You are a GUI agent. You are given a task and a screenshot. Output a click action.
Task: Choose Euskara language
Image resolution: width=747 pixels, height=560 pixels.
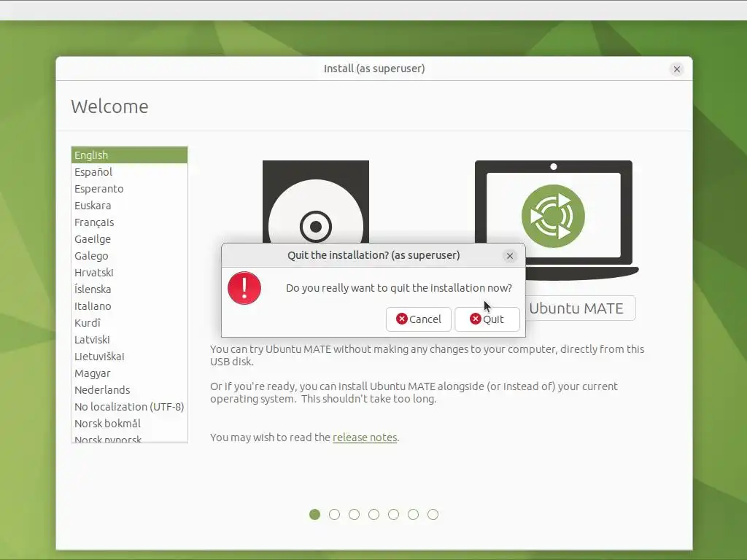click(129, 205)
